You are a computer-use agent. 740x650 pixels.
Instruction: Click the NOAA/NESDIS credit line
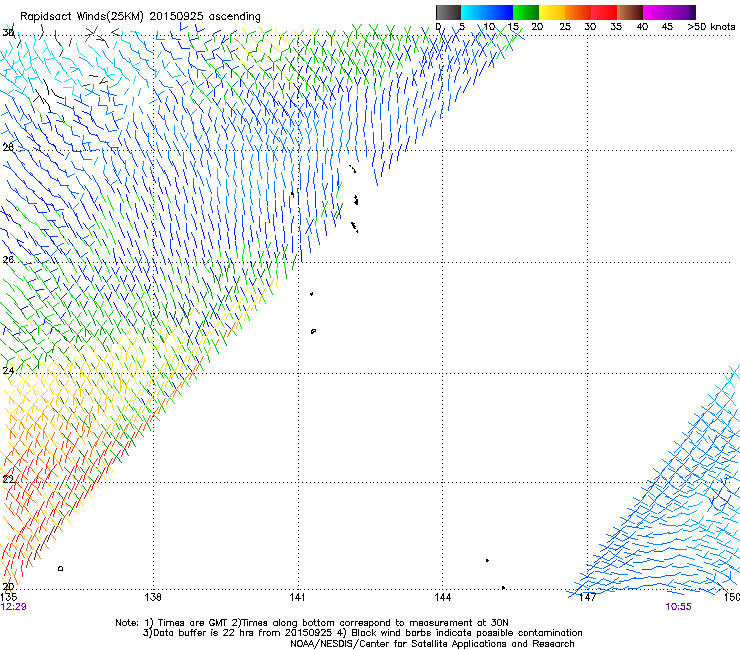[x=432, y=644]
